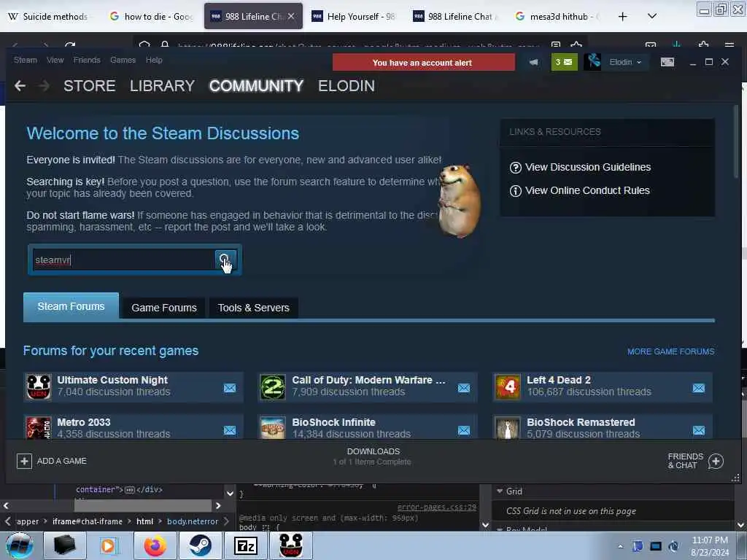Open the Steam menu
Viewport: 747px width, 560px height.
pos(26,60)
